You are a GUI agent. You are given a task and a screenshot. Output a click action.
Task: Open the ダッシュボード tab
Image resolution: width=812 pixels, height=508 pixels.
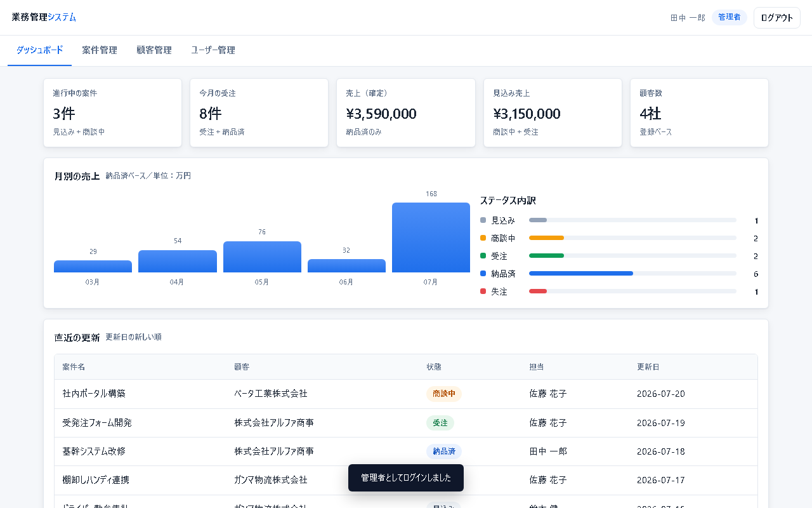[39, 50]
